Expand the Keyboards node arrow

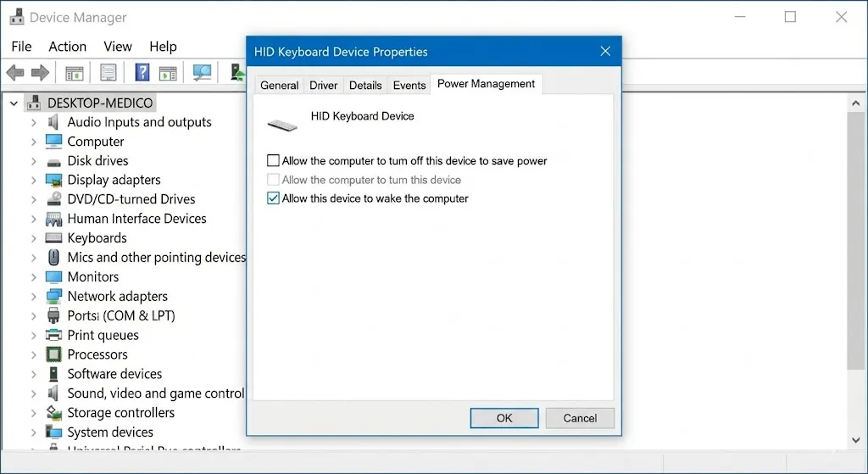tap(34, 238)
